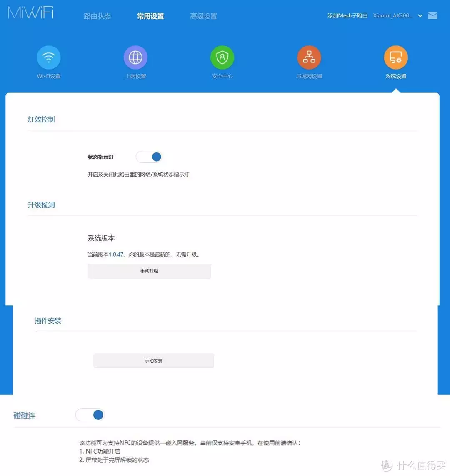Open 安全中心 security center icon
This screenshot has height=476, width=450.
tap(222, 57)
